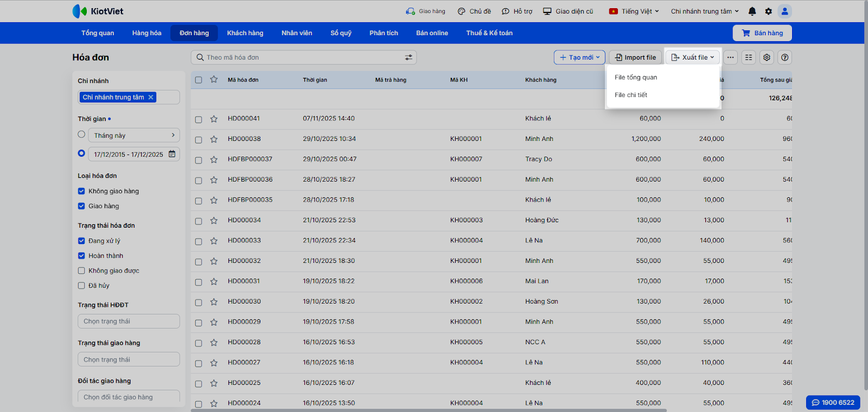This screenshot has width=868, height=412.
Task: Click the help question mark icon
Action: tap(784, 57)
